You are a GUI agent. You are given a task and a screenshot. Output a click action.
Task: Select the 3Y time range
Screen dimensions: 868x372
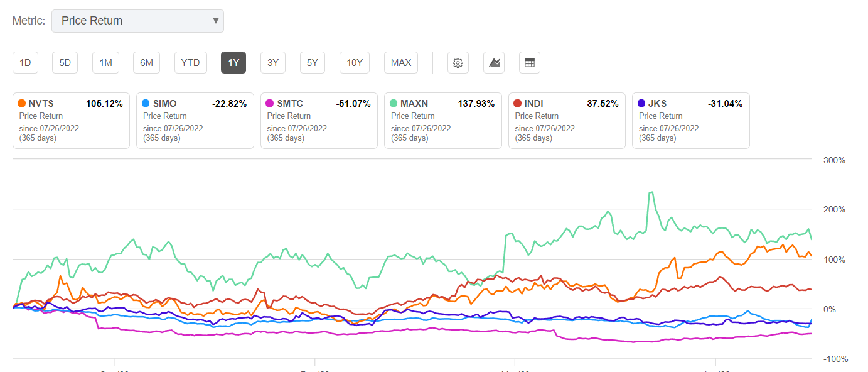(272, 62)
